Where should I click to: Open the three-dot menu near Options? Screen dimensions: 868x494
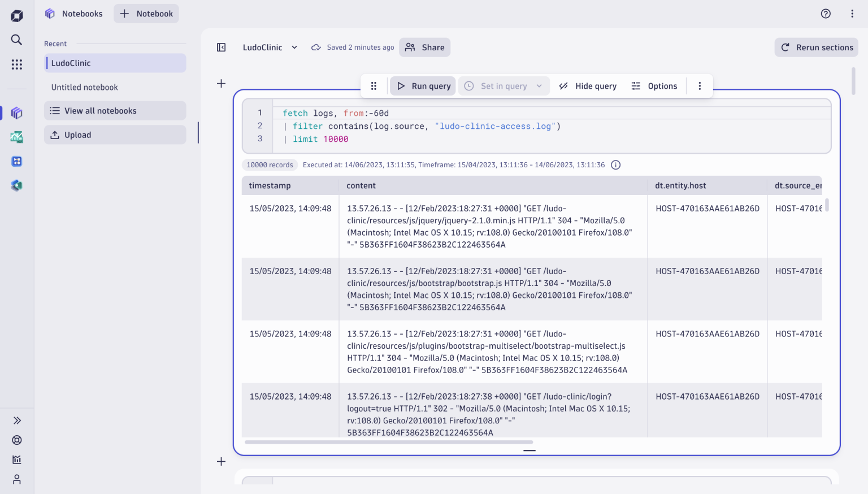pyautogui.click(x=700, y=85)
